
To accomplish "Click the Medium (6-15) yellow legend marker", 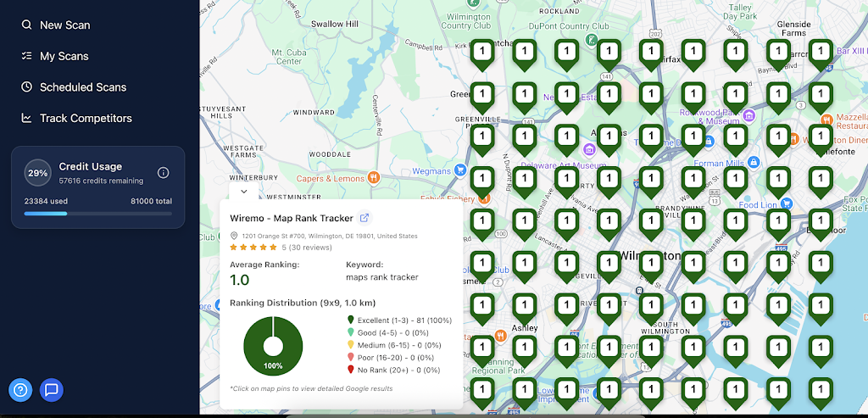I will (x=350, y=344).
